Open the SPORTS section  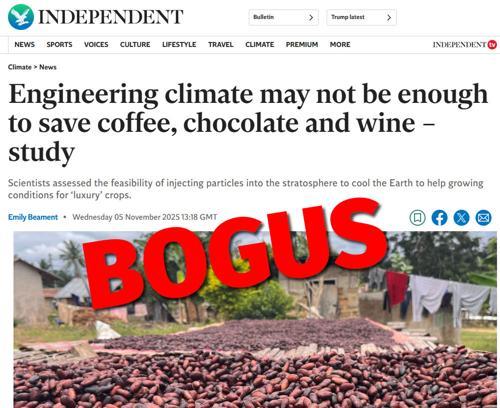tap(59, 45)
